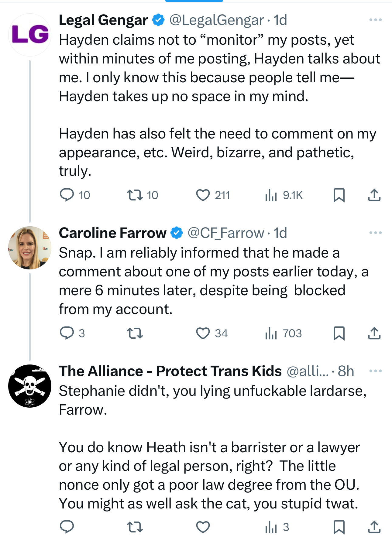The height and width of the screenshot is (544, 392).
Task: Like Legal Gengar's post with 211 likes
Action: click(203, 195)
